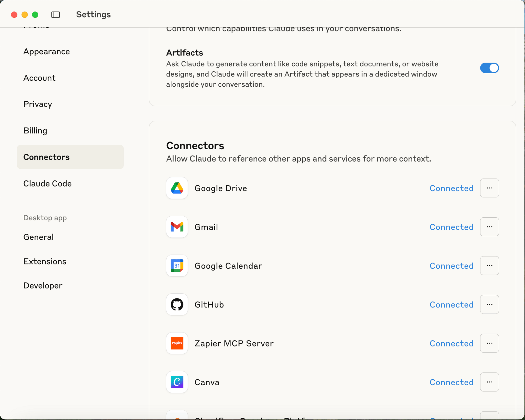Click the Zapier MCP Server connector name
The image size is (525, 420).
click(x=234, y=343)
